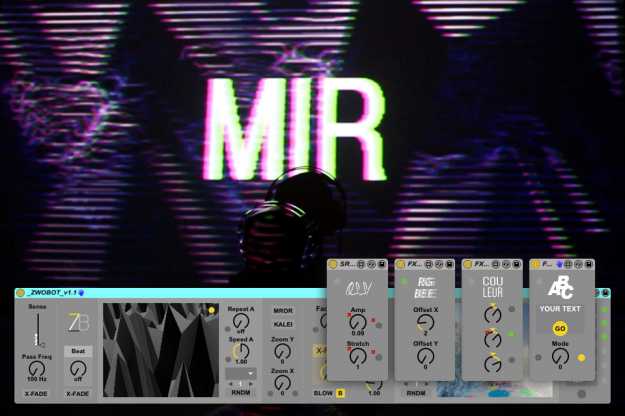Click the Zoom Y knob

tap(283, 351)
